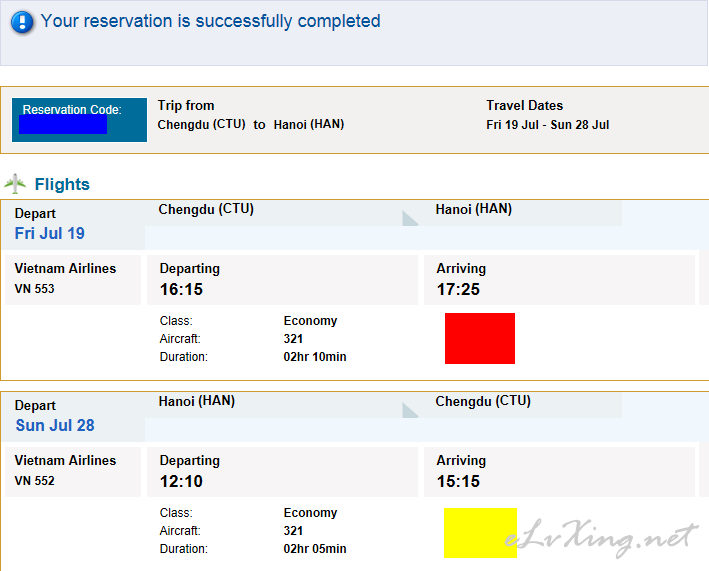
Task: Click the eLvXing.net watermark
Action: (601, 538)
